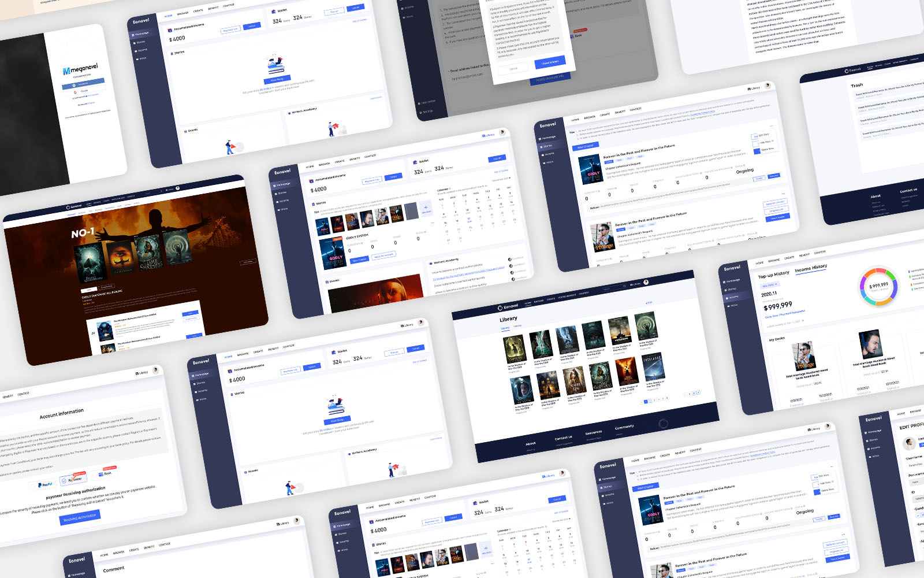Click the profile avatar in the EDIT PROFILE screen

click(909, 443)
